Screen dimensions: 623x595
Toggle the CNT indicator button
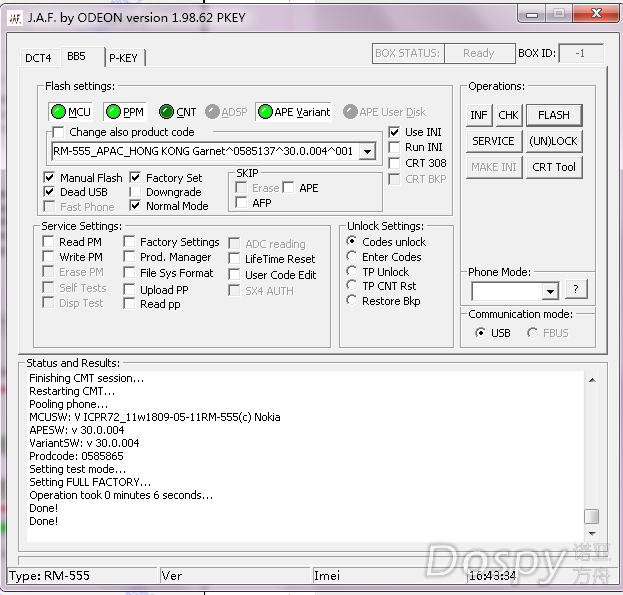(x=178, y=112)
